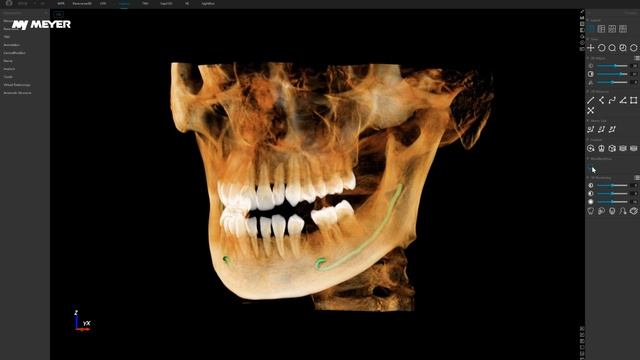Viewport: 640px width, 360px height.
Task: Select the polyline (open angle bracket) measure tool
Action: pyautogui.click(x=601, y=100)
